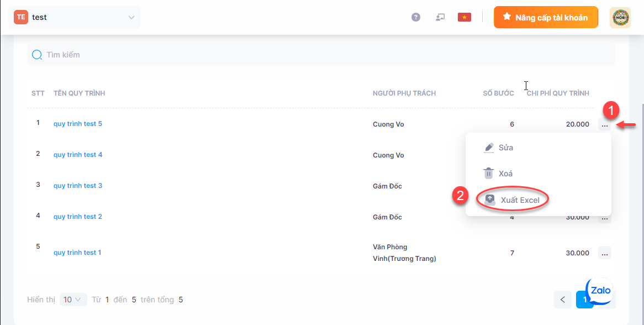The image size is (644, 325).
Task: Click the Nâng cấp tài khoản button
Action: (545, 17)
